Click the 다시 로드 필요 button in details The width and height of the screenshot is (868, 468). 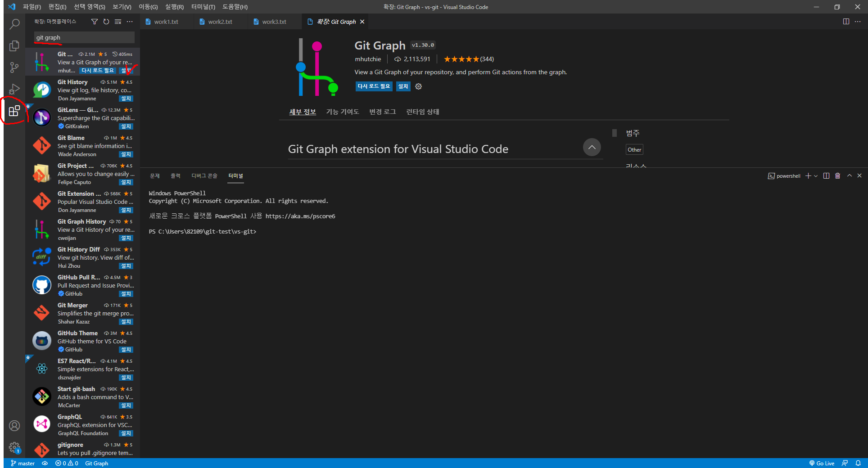[x=374, y=86]
